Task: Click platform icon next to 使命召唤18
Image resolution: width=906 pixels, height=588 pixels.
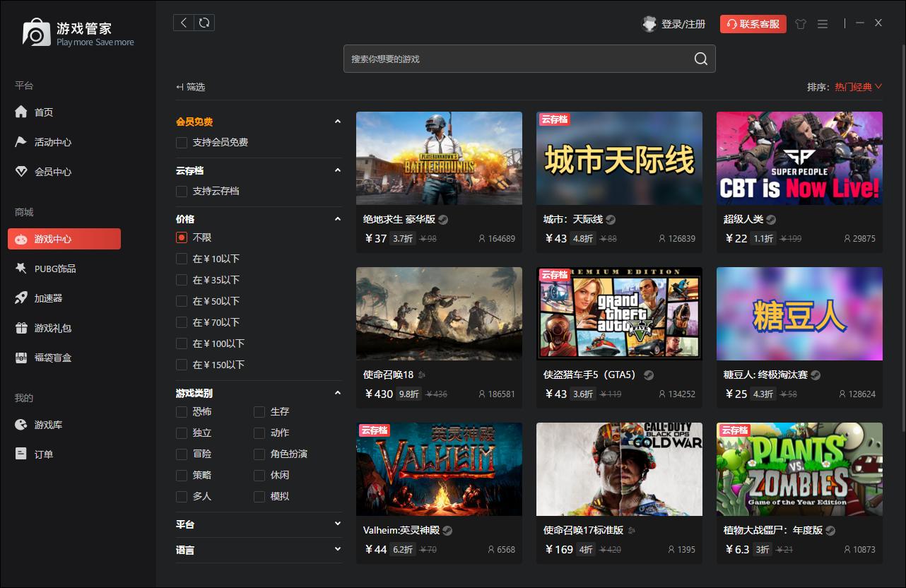Action: tap(422, 375)
